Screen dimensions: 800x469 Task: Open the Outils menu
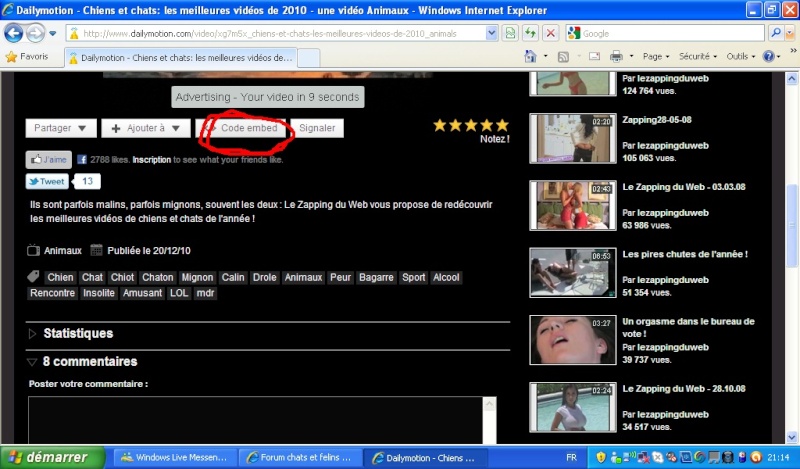point(740,57)
